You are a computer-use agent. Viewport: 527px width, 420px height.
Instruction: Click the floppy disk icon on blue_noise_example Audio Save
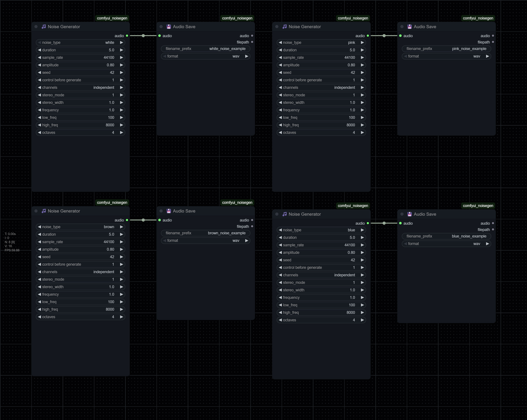click(410, 214)
